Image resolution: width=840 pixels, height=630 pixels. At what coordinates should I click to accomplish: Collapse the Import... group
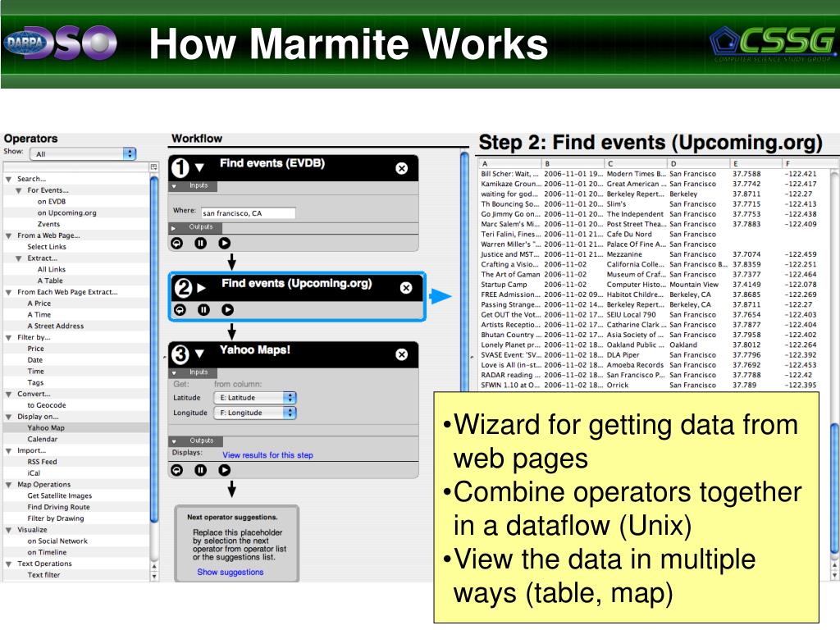point(8,451)
